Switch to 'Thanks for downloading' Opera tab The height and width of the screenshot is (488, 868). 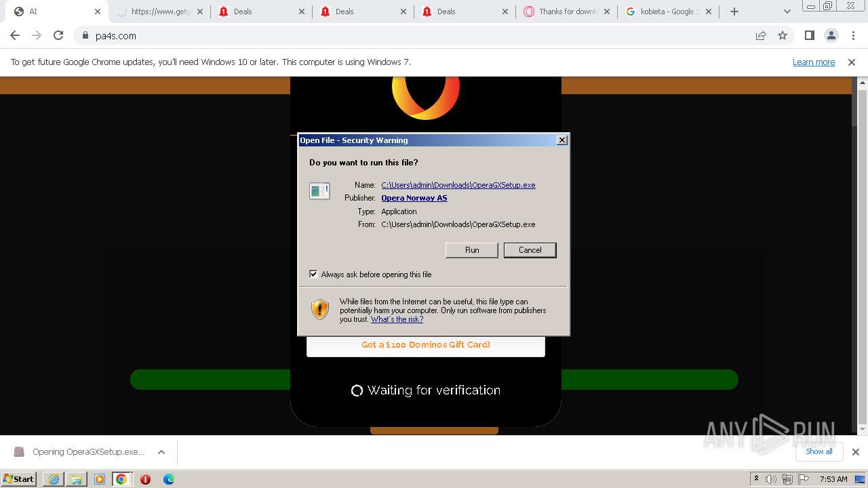click(x=566, y=12)
